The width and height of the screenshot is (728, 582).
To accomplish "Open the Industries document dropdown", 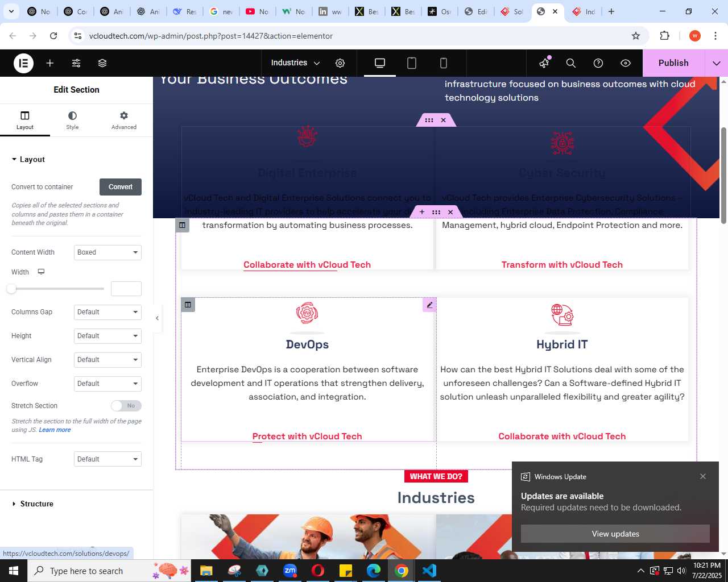I will 296,63.
